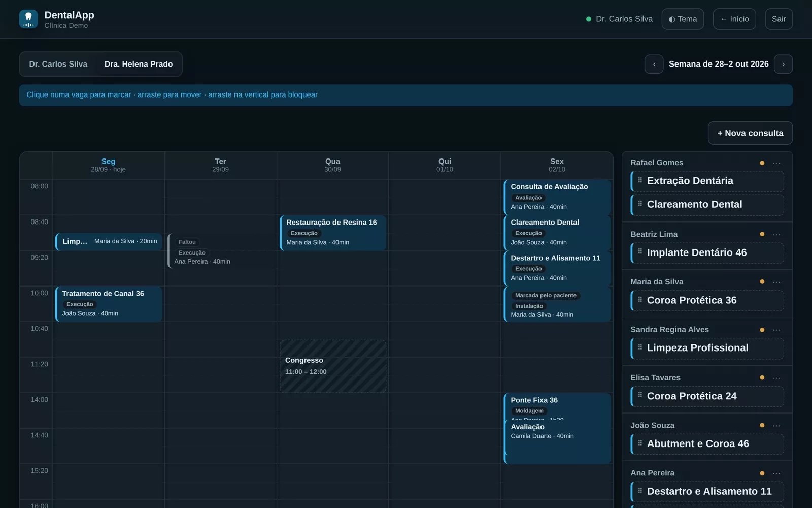Open the Tratamento de Canal 36 appointment
The image size is (812, 508).
(109, 304)
